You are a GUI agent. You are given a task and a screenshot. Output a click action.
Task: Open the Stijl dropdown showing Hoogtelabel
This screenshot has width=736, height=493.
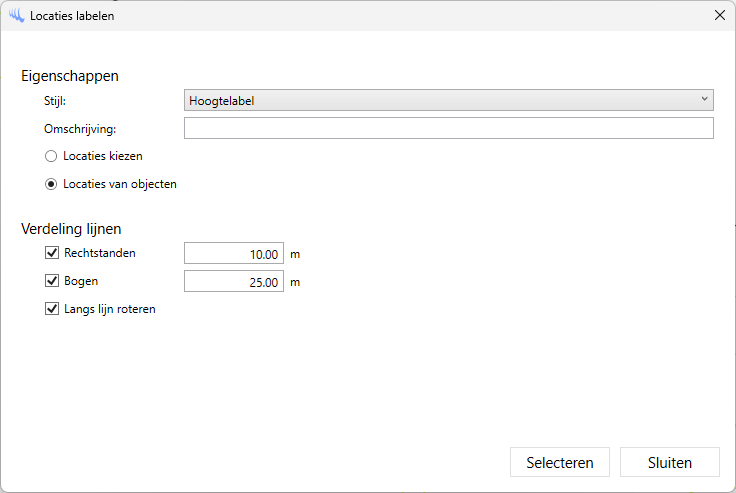click(448, 100)
